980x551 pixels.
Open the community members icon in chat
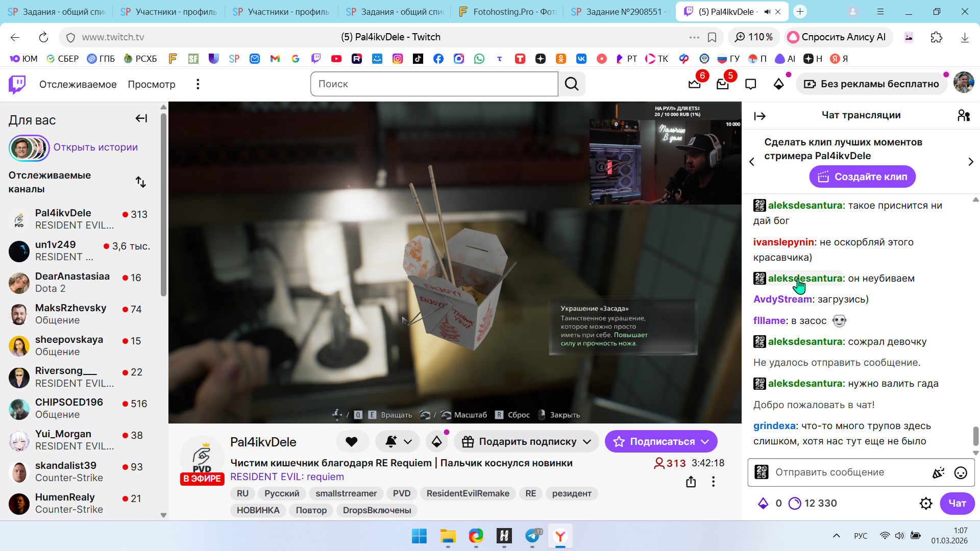click(x=963, y=116)
